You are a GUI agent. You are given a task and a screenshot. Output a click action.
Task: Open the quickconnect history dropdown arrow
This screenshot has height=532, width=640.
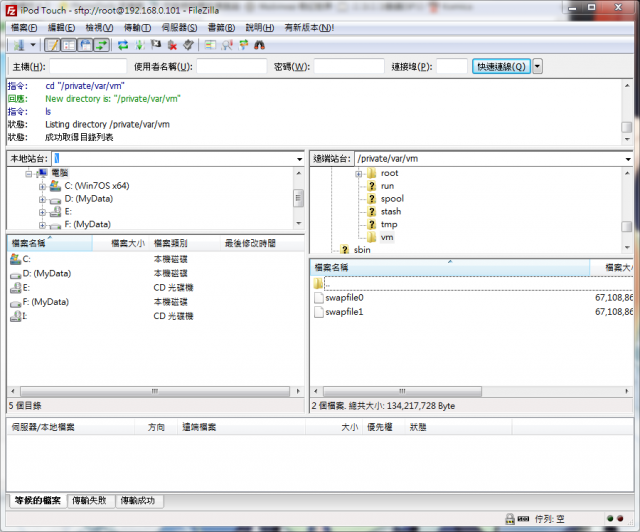(x=538, y=66)
